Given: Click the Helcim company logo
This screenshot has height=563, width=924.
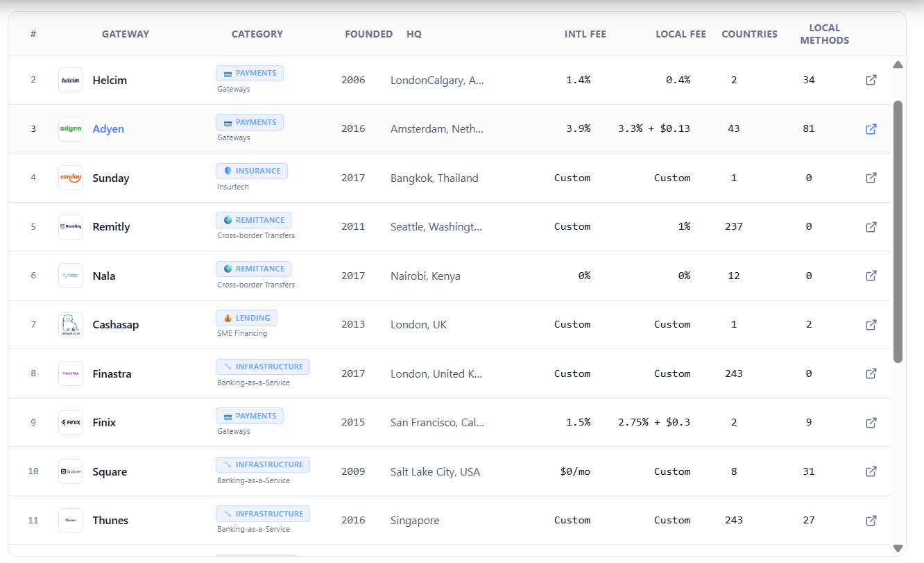Looking at the screenshot, I should pyautogui.click(x=70, y=80).
